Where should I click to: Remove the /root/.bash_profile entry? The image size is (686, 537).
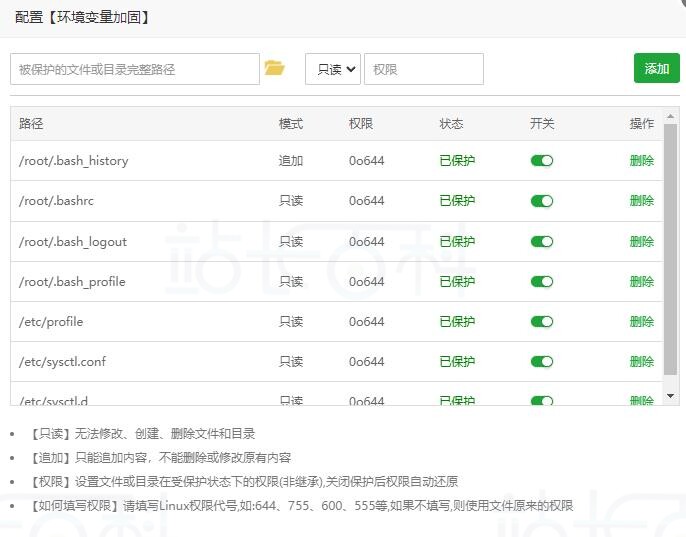[641, 281]
